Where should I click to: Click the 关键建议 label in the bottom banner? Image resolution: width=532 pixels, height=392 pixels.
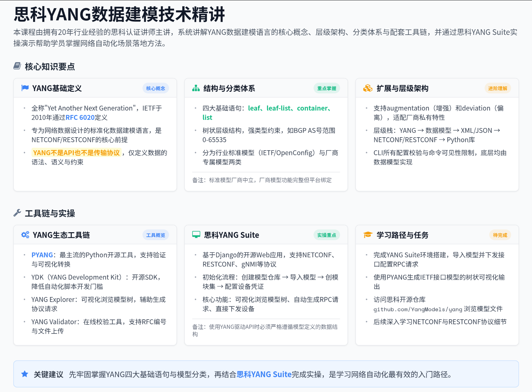pos(49,374)
